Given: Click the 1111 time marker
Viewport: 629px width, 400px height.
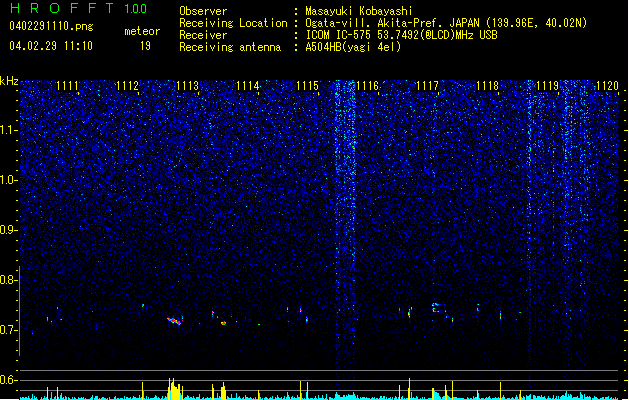Looking at the screenshot, I should (x=67, y=86).
